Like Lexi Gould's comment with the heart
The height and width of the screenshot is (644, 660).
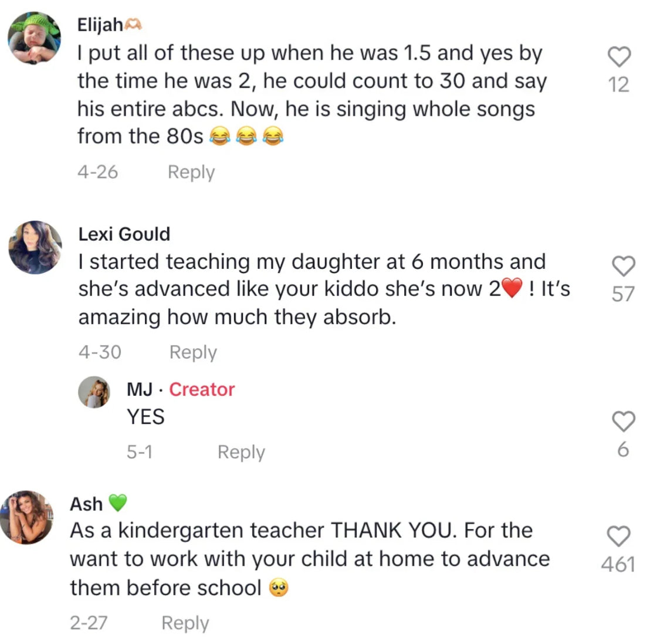623,266
